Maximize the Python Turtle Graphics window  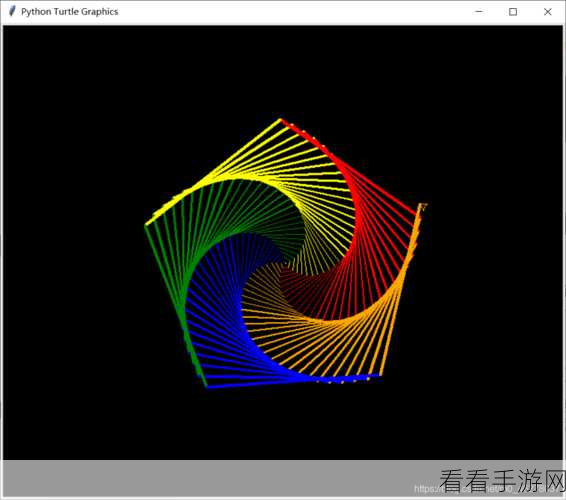[x=513, y=12]
